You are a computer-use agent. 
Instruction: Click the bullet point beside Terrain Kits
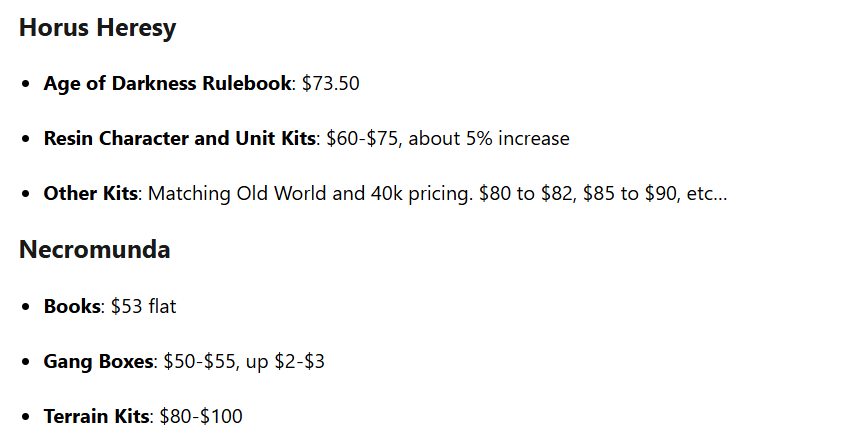(26, 417)
